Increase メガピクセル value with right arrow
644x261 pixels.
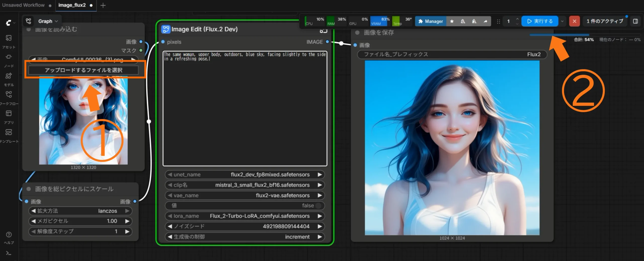127,221
